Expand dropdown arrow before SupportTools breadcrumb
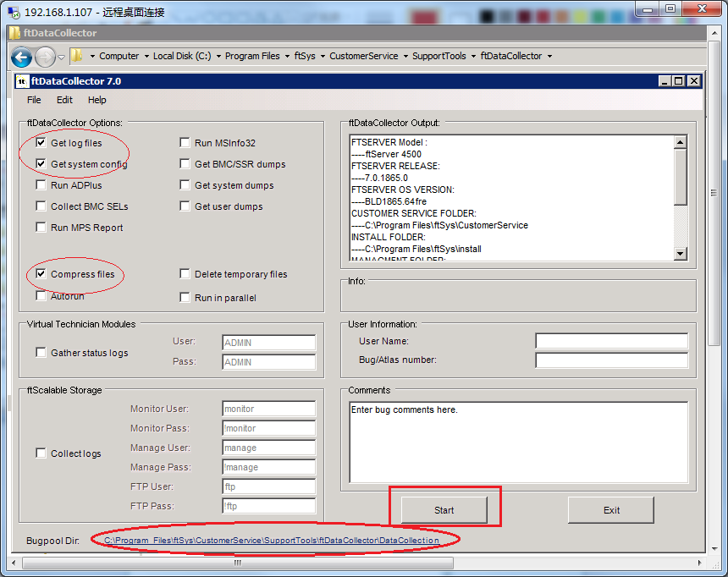Viewport: 728px width, 577px height. (x=405, y=56)
